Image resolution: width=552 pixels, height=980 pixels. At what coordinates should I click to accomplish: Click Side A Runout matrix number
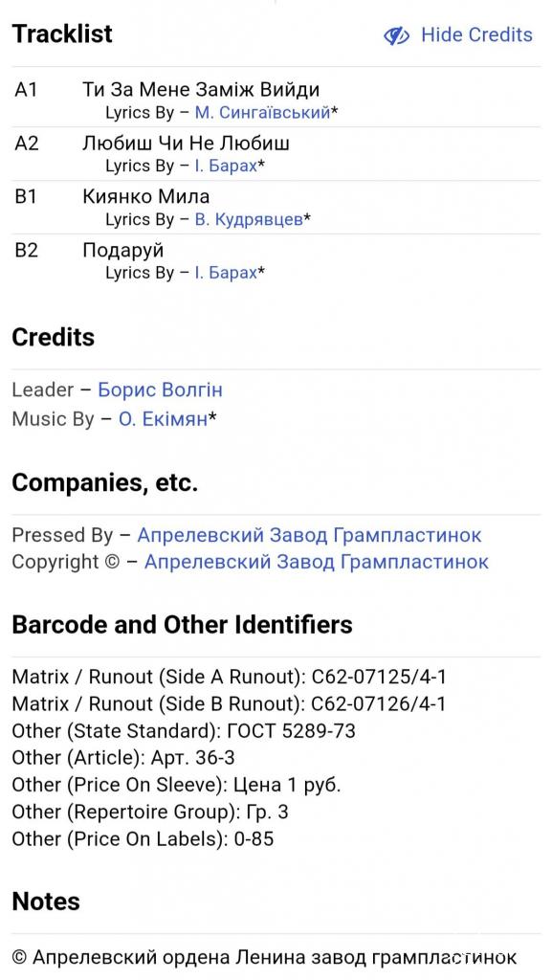click(379, 677)
